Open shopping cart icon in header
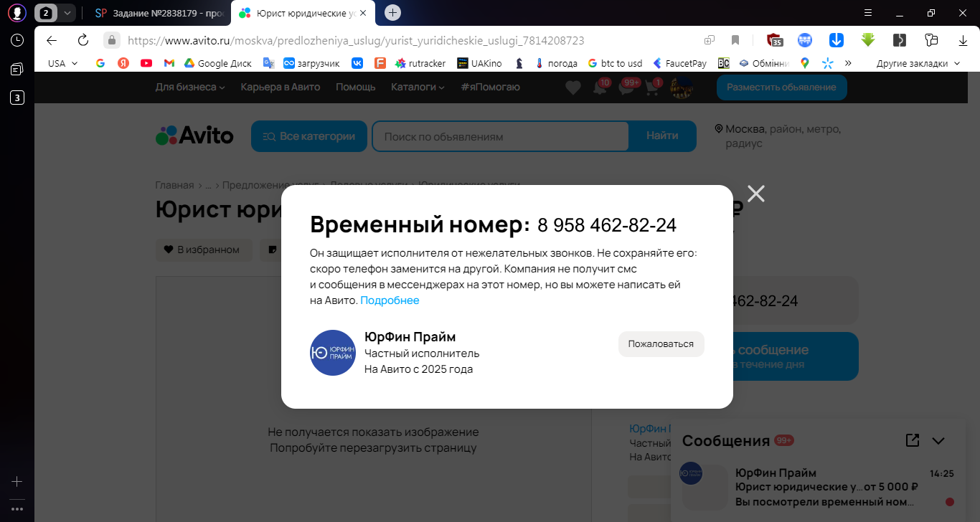This screenshot has height=522, width=980. click(654, 87)
